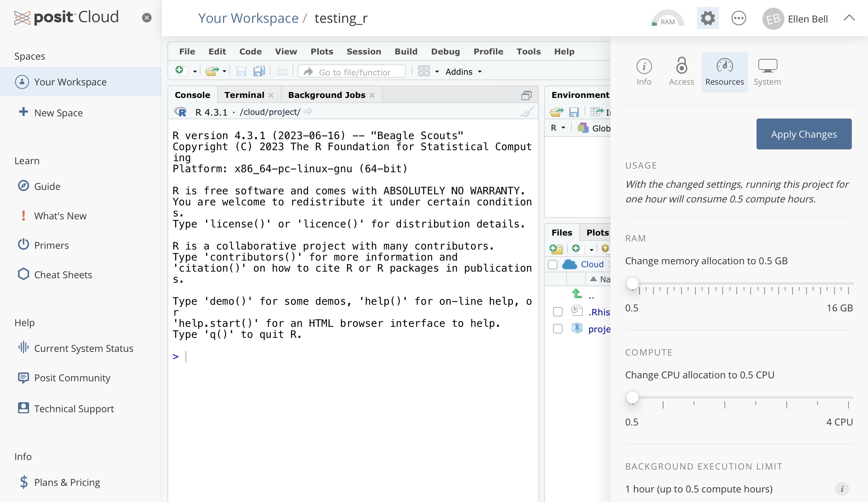Clear console with the broom icon
The image size is (868, 502).
[528, 112]
